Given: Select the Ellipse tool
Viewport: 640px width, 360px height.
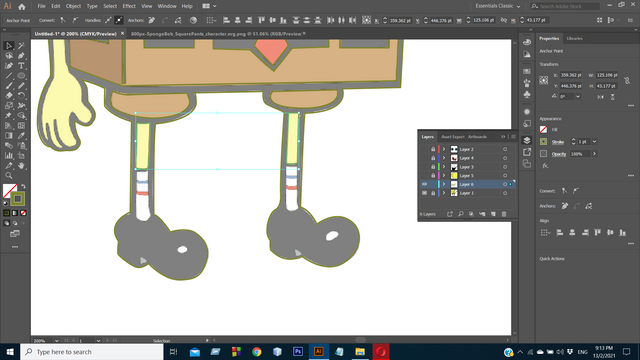Looking at the screenshot, I should (21, 76).
